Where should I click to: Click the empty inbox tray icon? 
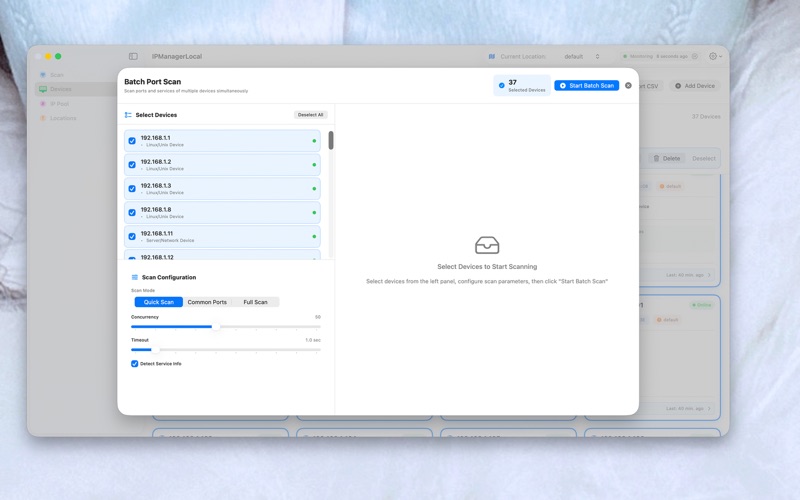(x=487, y=245)
